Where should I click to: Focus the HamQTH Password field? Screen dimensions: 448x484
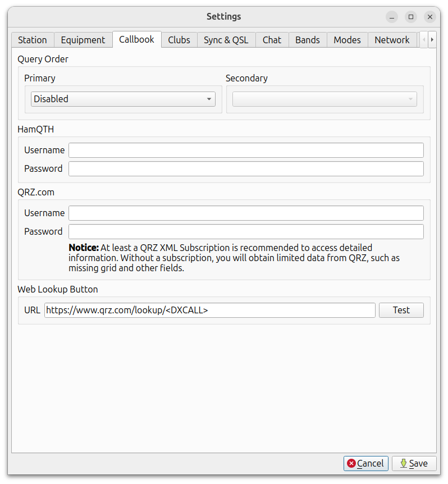[246, 169]
